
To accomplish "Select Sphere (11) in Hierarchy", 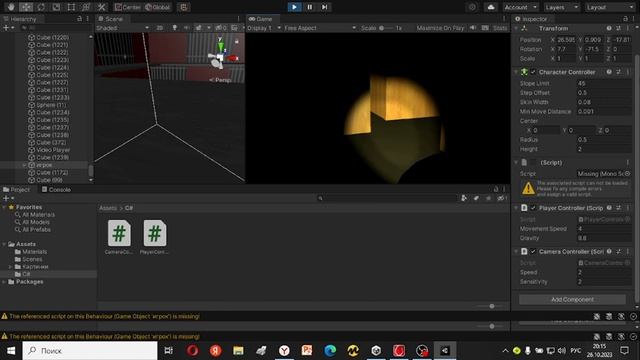I will click(51, 105).
